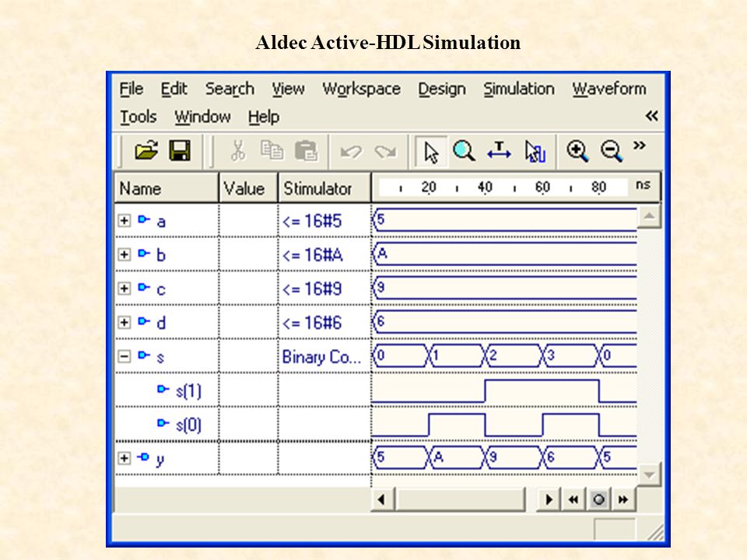The height and width of the screenshot is (560, 747).
Task: Expand signal c bus
Action: [x=124, y=288]
